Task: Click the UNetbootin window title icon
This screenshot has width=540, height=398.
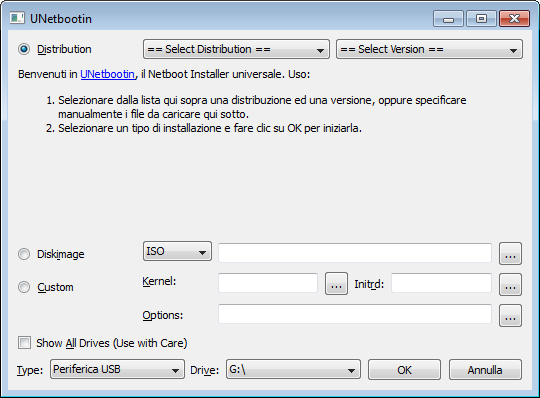Action: (17, 18)
